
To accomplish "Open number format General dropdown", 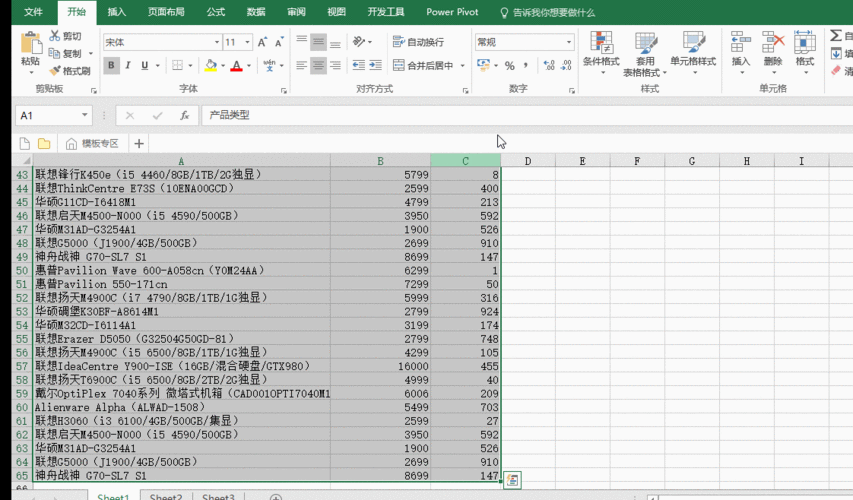I will (569, 42).
